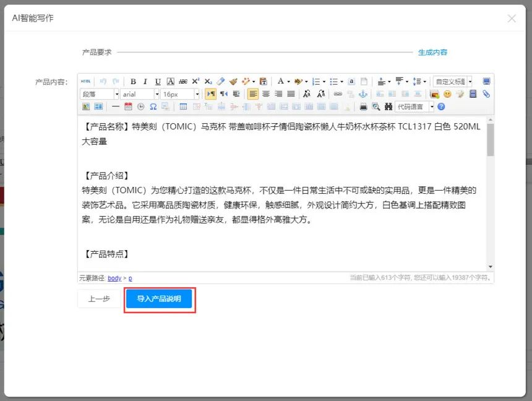Screen dimensions: 532x401
Task: Expand the auto typeset options arrow
Action: click(x=254, y=82)
